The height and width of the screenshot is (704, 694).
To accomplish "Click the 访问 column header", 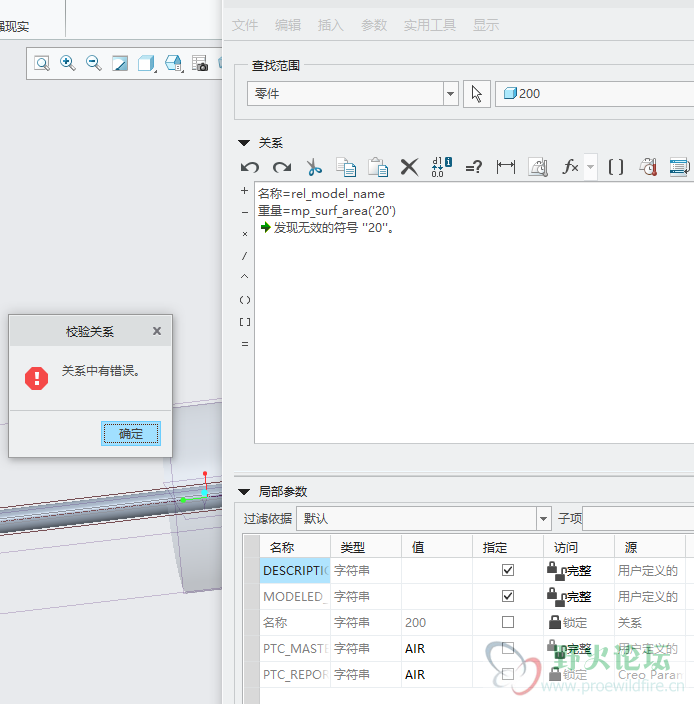I will (x=579, y=547).
